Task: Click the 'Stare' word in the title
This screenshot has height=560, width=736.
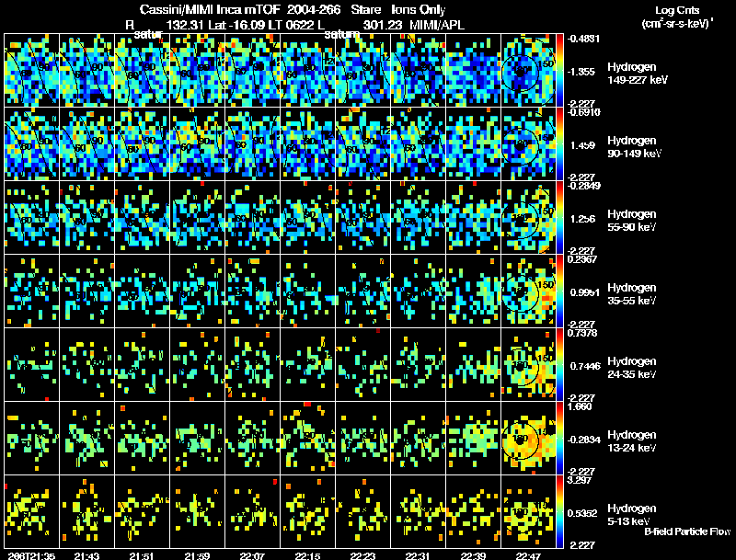Action: [366, 10]
